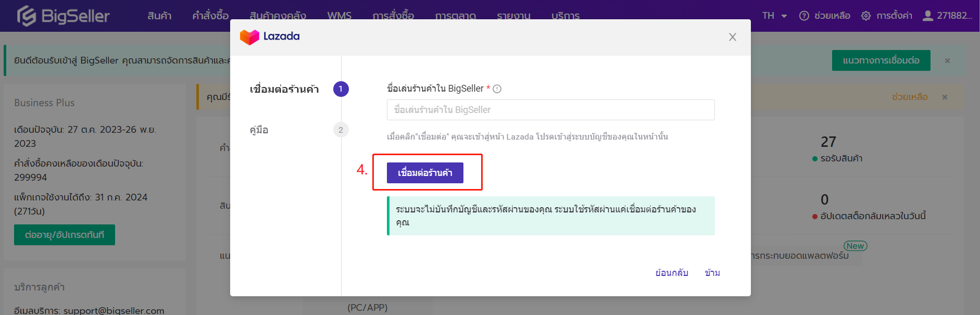Dismiss the yellow ช่วยเหลือ notice with its X
980x315 pixels.
pyautogui.click(x=945, y=97)
